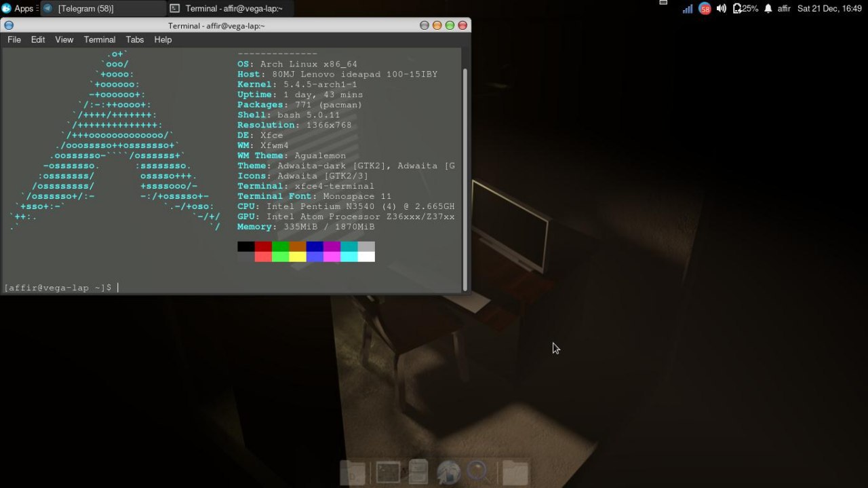
Task: Click the volume speaker icon
Action: [721, 9]
